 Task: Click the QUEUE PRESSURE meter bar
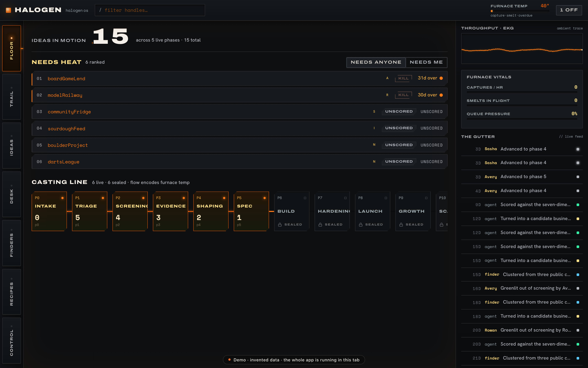click(x=522, y=119)
